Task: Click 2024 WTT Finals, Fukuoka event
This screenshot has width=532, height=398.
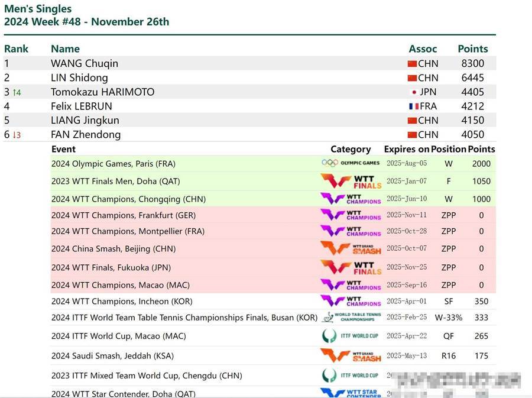Action: point(111,267)
